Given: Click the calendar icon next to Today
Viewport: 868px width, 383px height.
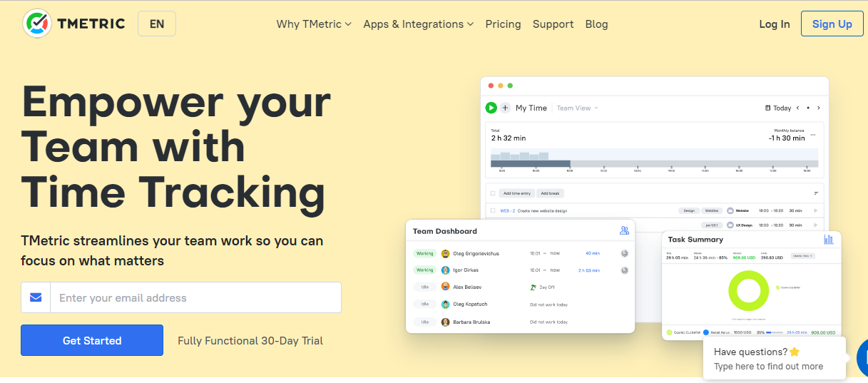Looking at the screenshot, I should click(x=767, y=108).
